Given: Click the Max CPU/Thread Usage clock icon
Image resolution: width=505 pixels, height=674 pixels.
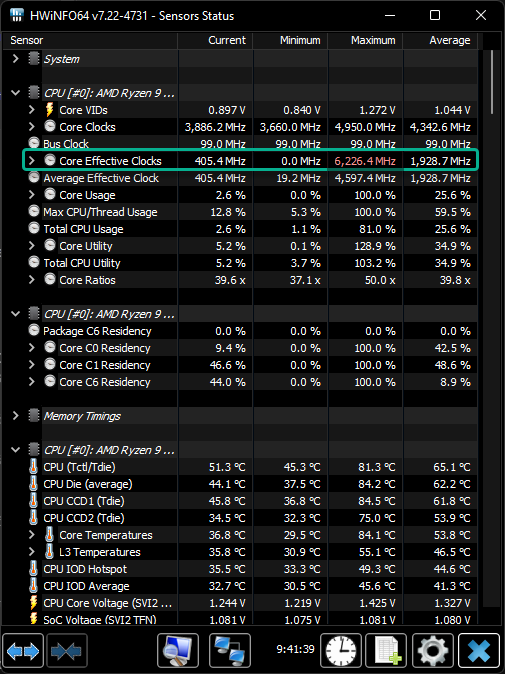Looking at the screenshot, I should [34, 211].
